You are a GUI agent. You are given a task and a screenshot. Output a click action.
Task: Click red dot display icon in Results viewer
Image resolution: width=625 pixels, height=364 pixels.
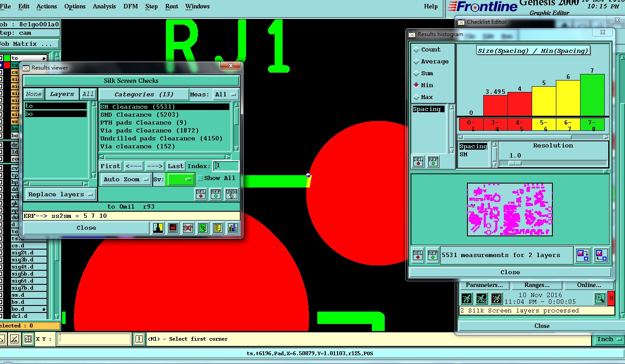[173, 228]
